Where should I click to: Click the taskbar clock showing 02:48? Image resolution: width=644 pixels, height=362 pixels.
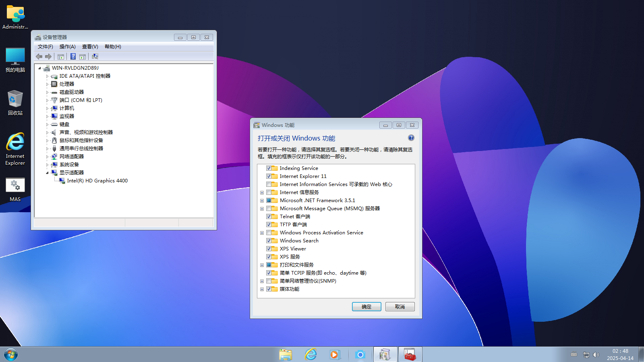click(620, 354)
